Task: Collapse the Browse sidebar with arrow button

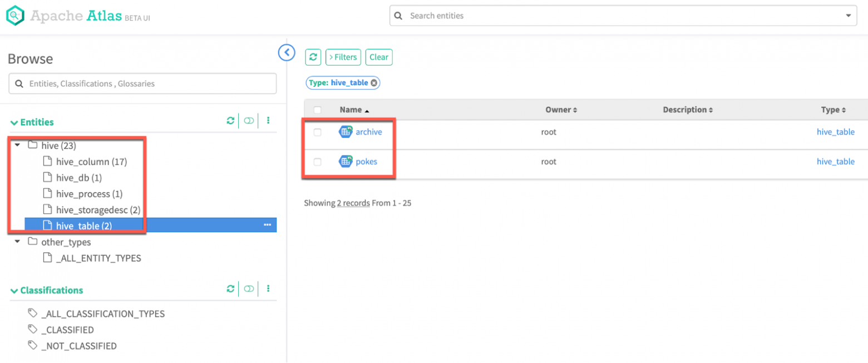Action: point(287,53)
